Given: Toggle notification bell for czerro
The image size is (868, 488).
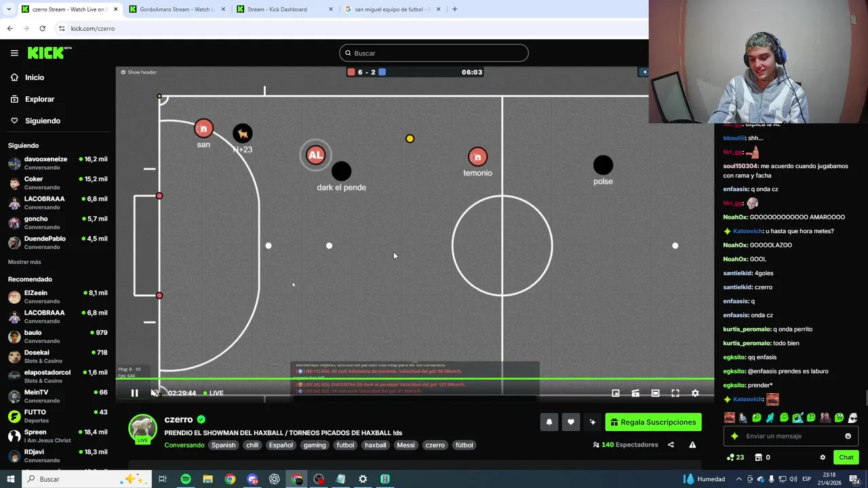Looking at the screenshot, I should (x=549, y=422).
